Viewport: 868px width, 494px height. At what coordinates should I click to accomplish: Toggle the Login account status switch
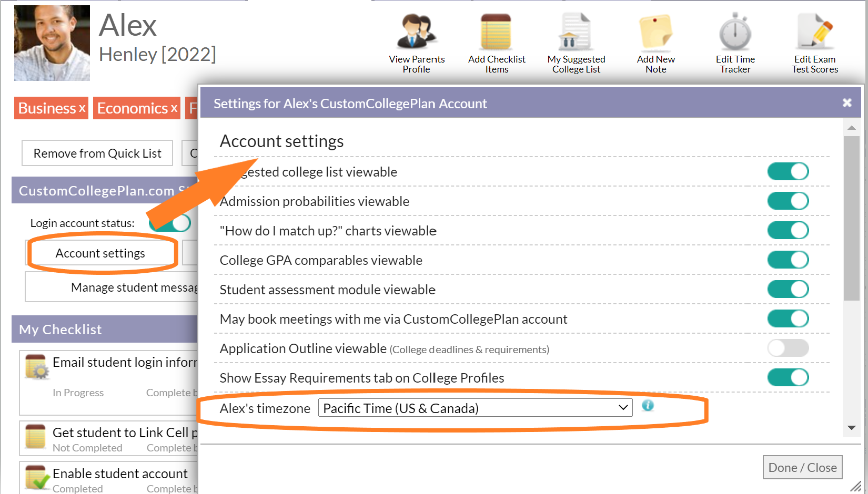click(169, 223)
